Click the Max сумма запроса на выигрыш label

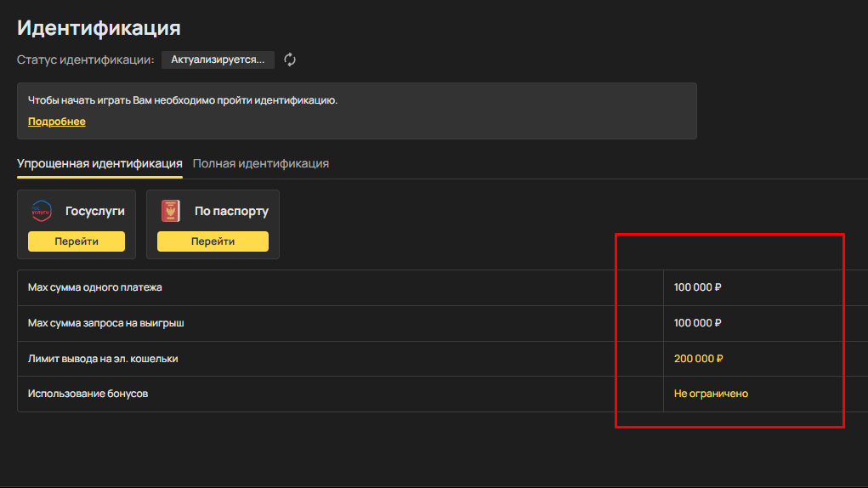click(105, 322)
